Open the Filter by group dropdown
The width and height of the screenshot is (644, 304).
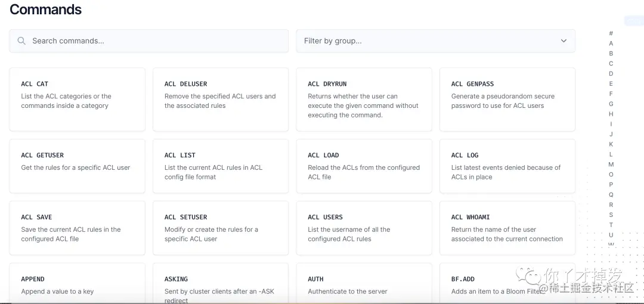pyautogui.click(x=435, y=41)
